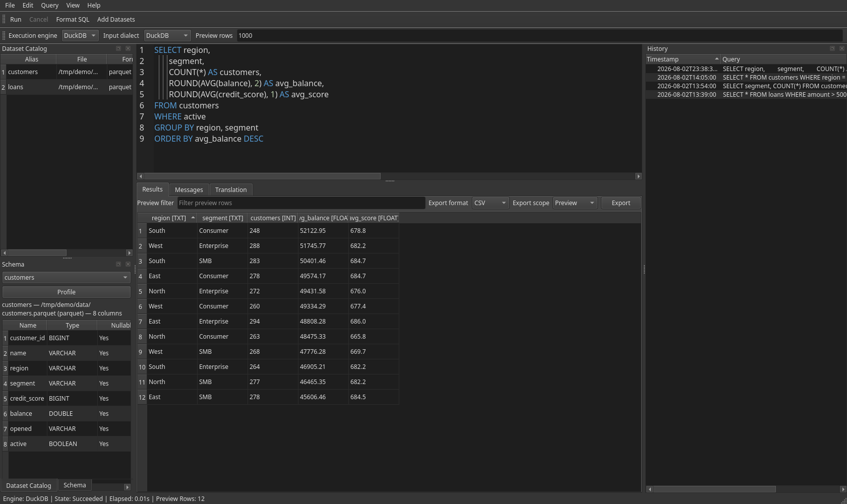This screenshot has width=847, height=504.
Task: Open Export scope Preview dropdown
Action: pyautogui.click(x=575, y=203)
